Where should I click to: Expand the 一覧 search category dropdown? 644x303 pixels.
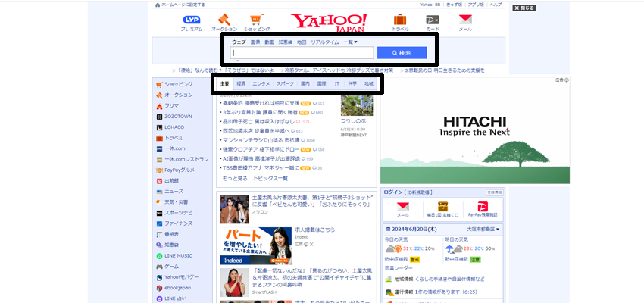[x=350, y=42]
